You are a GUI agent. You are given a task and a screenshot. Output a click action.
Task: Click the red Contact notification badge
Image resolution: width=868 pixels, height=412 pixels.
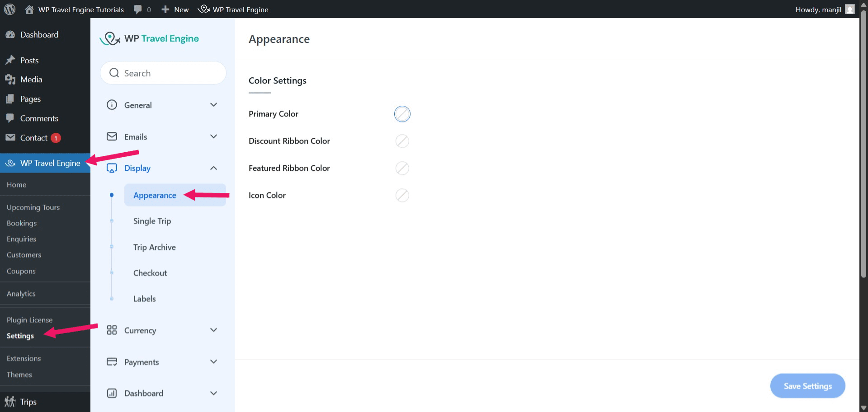(x=56, y=138)
